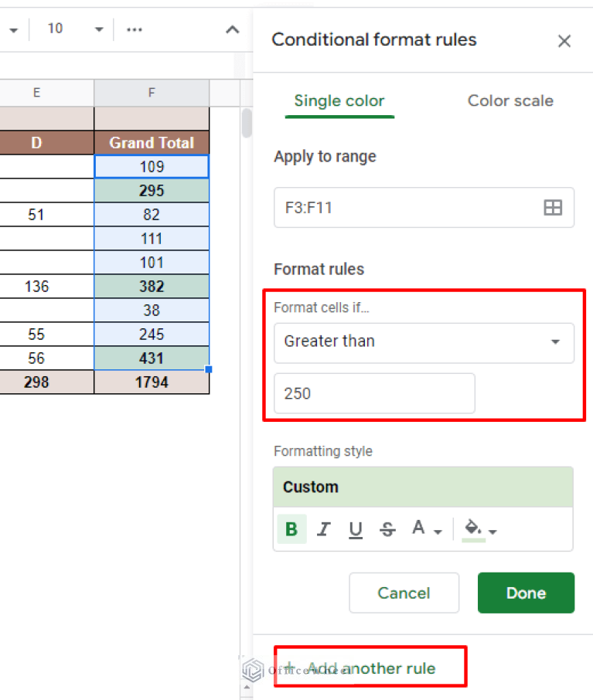
Task: Toggle strikethrough in the Formatting style toolbar
Action: 387,529
